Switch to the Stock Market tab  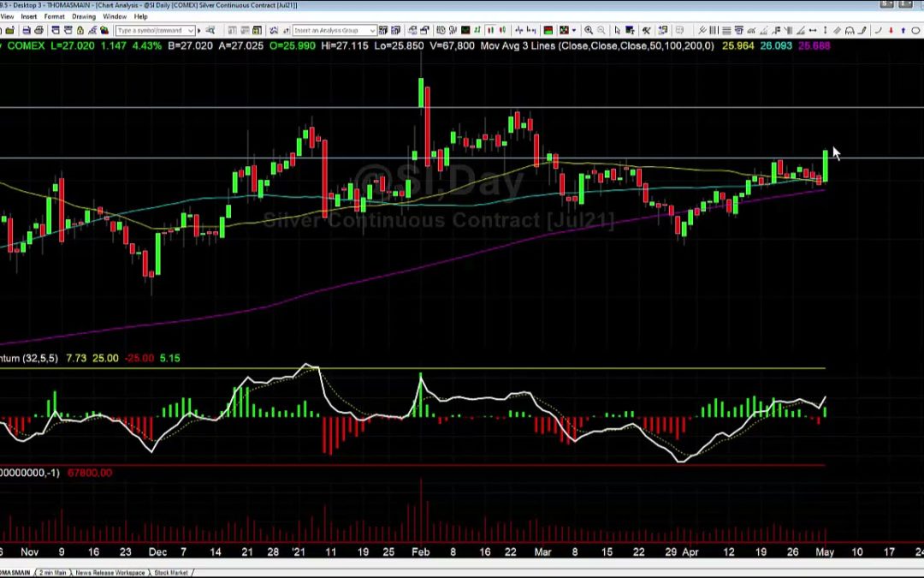click(x=170, y=572)
